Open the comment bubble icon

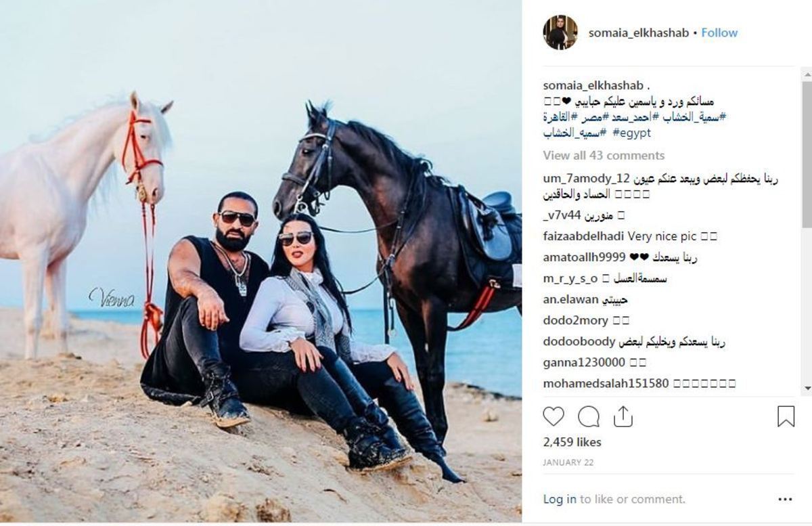point(589,416)
